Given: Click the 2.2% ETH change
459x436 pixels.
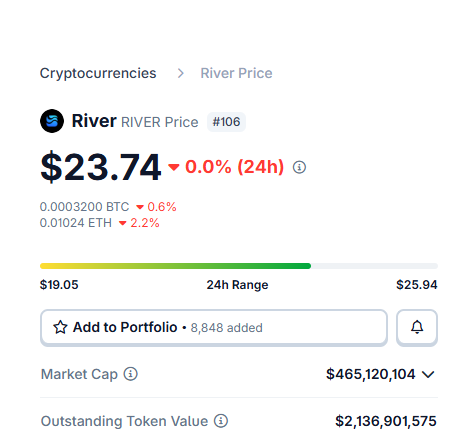Looking at the screenshot, I should (145, 223).
